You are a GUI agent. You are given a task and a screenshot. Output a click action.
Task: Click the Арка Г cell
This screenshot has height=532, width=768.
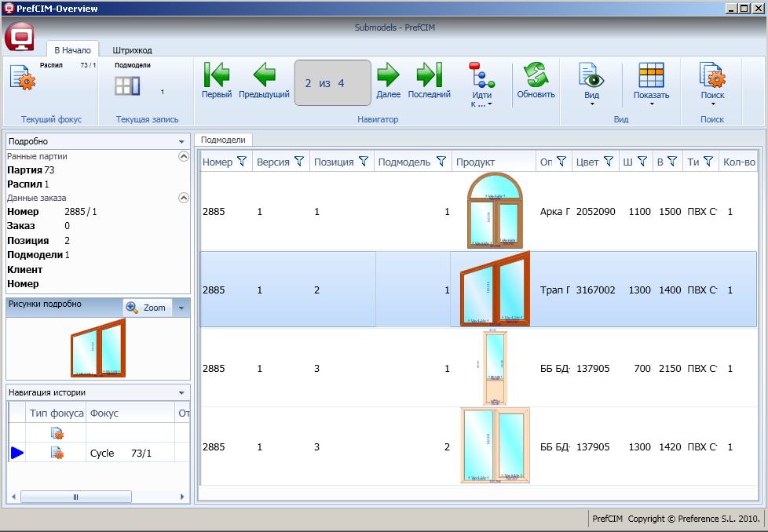pyautogui.click(x=555, y=211)
